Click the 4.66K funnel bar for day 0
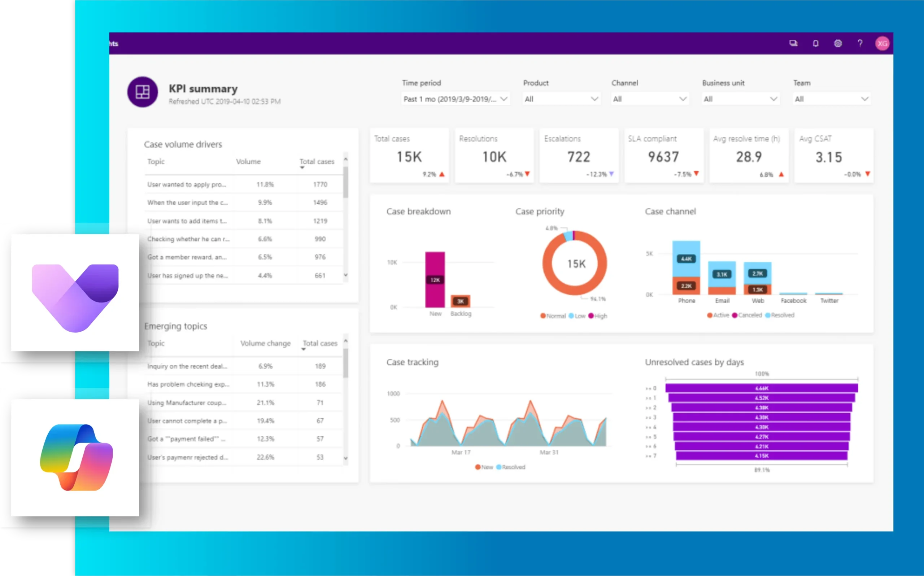This screenshot has width=924, height=576. [762, 388]
